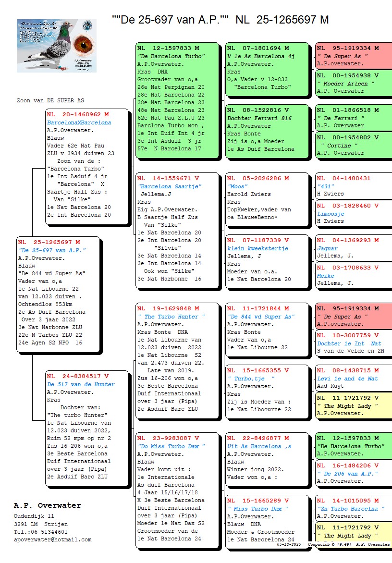The image size is (392, 563).
Task: Open the "Meike" ancestor entry
Action: (x=325, y=276)
